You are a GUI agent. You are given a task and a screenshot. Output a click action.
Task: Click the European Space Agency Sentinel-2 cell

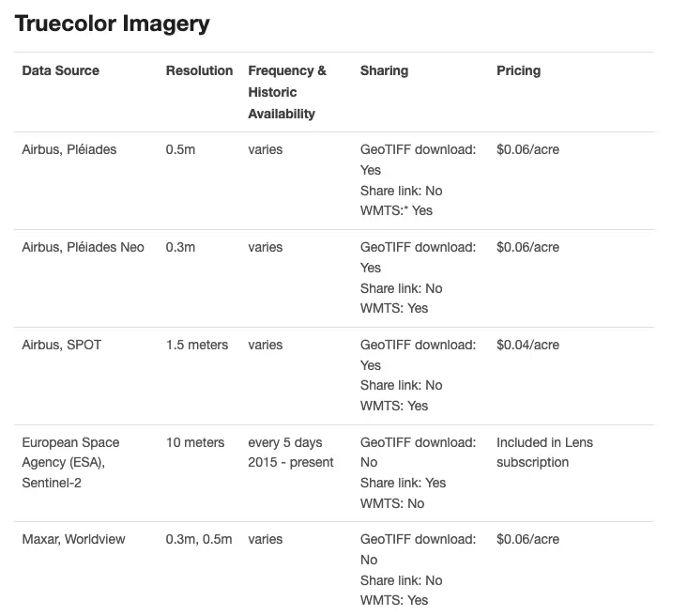click(x=70, y=463)
